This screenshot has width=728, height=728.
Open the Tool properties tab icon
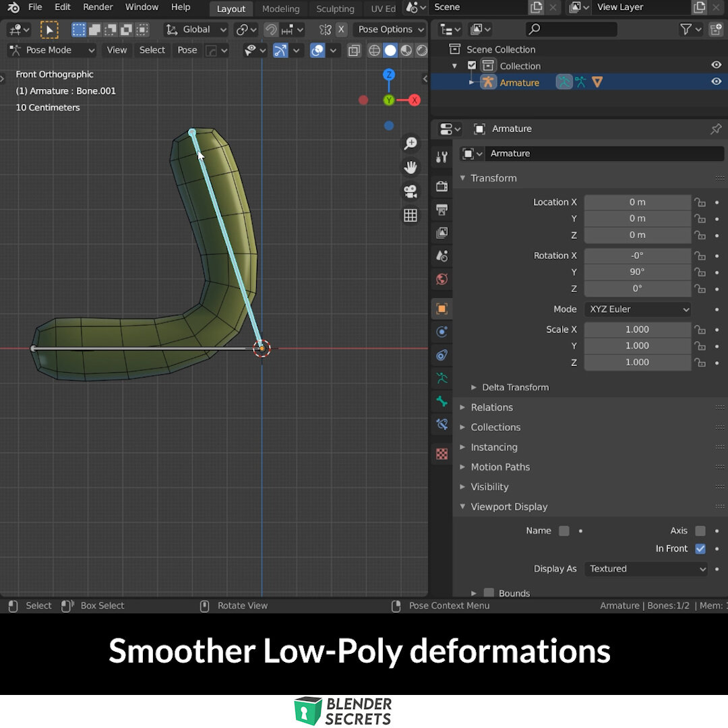click(442, 157)
